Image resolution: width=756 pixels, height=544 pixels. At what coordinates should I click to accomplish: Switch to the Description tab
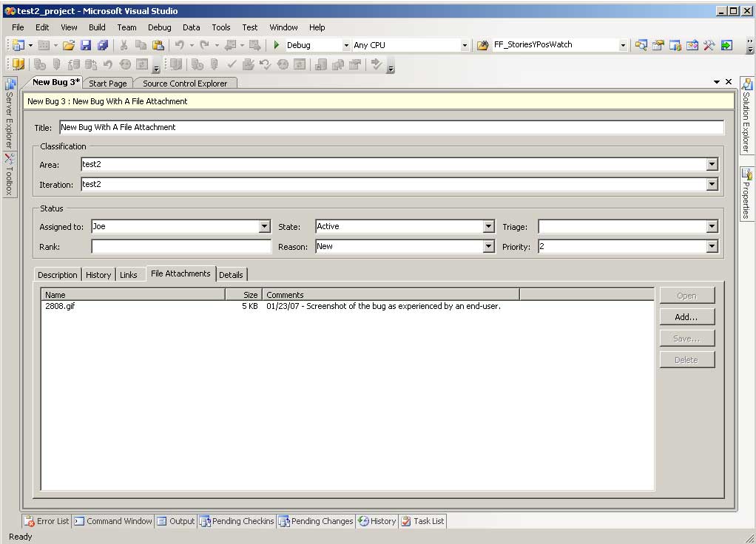[58, 275]
